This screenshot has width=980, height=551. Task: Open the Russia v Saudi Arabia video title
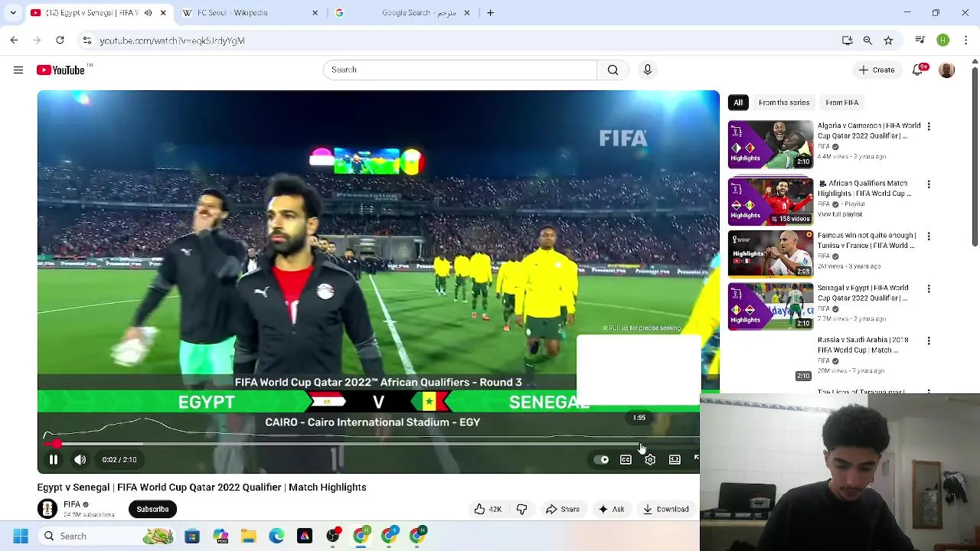pos(864,345)
